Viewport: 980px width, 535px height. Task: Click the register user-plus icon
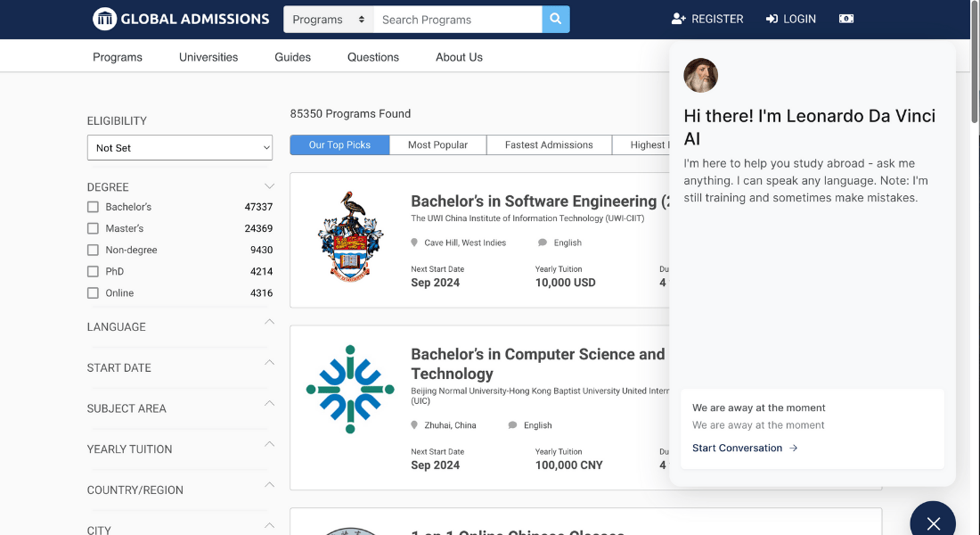pos(679,19)
